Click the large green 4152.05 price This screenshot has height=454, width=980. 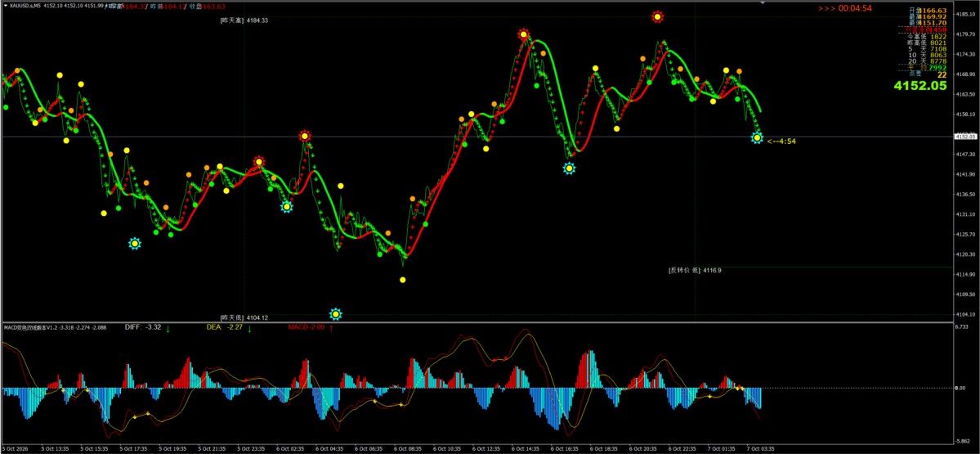pyautogui.click(x=920, y=86)
